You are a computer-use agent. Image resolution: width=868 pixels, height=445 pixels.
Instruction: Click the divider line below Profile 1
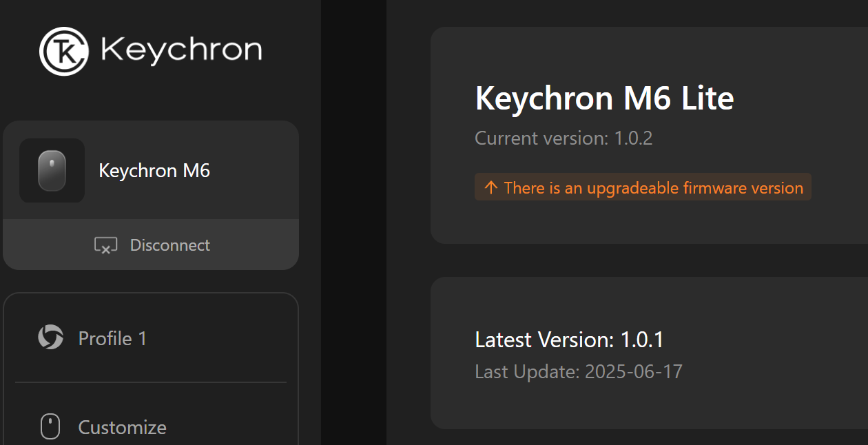click(x=150, y=382)
